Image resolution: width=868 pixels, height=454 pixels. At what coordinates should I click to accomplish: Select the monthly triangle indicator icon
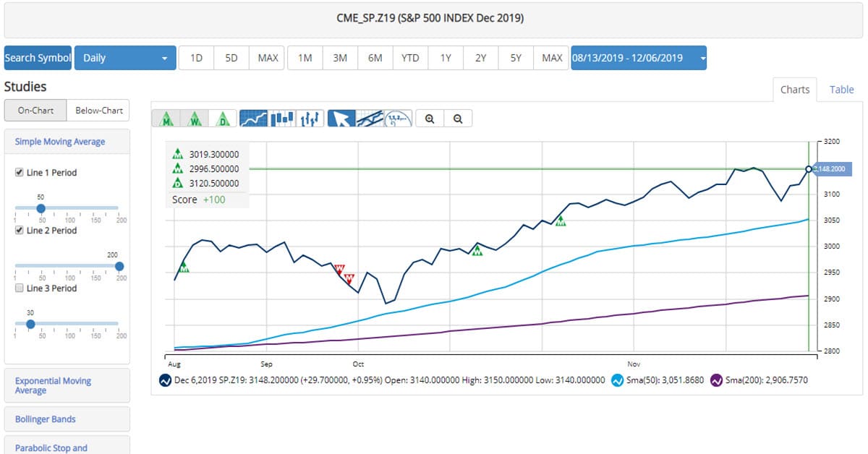(x=166, y=119)
